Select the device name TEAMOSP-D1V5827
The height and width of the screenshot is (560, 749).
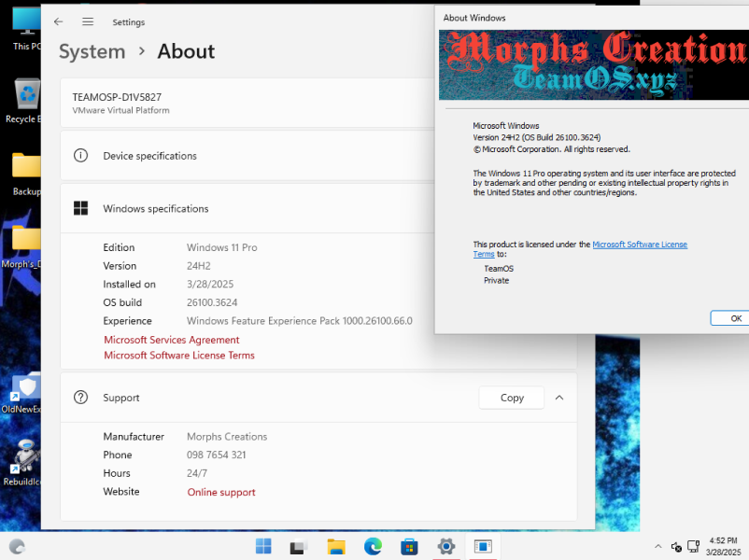(x=117, y=97)
